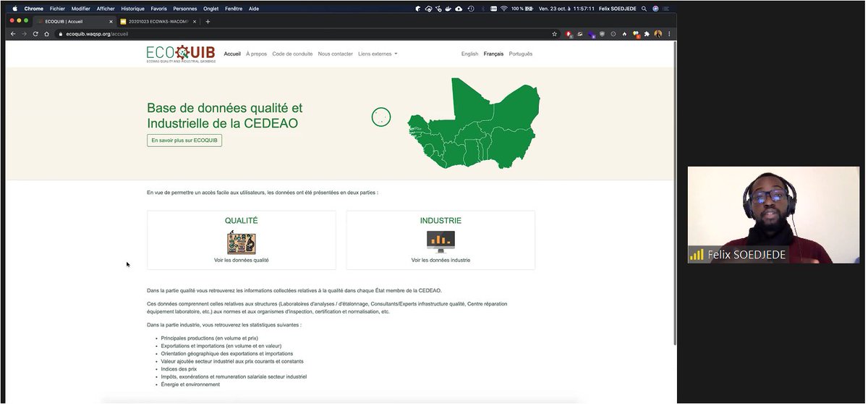Click the browser address bar URL
The width and height of the screenshot is (868, 404).
97,34
